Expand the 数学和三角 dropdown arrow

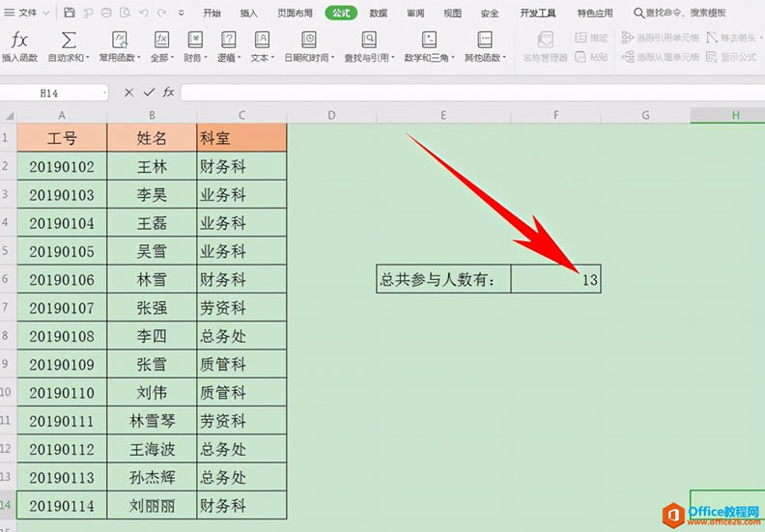tap(453, 58)
